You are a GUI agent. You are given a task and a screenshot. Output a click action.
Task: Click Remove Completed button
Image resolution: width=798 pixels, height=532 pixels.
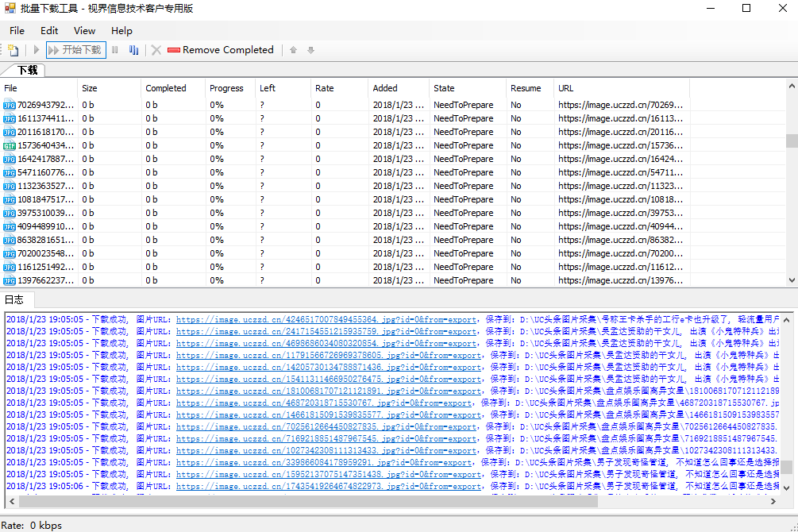tap(221, 50)
